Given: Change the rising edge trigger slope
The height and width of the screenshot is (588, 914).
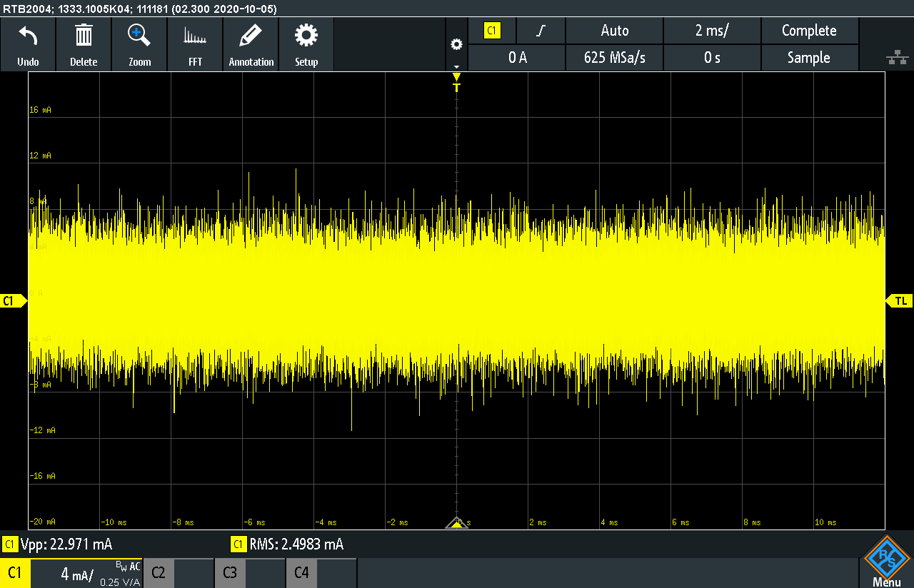Looking at the screenshot, I should tap(541, 31).
